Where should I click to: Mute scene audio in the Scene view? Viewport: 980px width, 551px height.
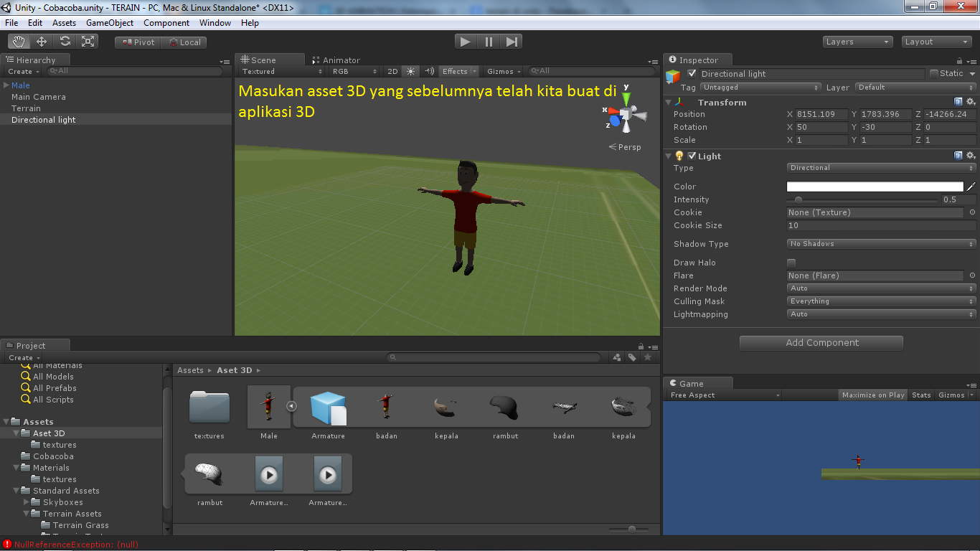coord(429,71)
